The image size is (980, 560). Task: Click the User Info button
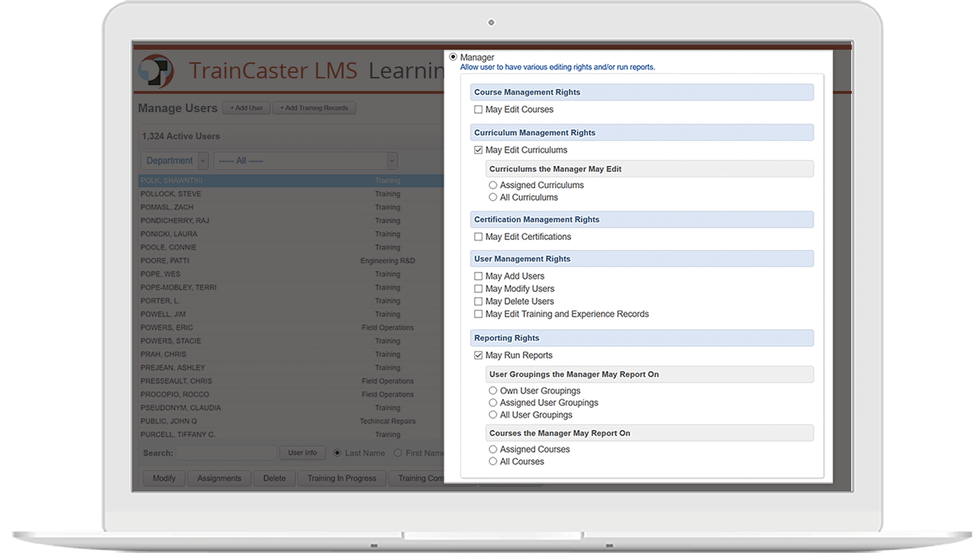point(302,453)
